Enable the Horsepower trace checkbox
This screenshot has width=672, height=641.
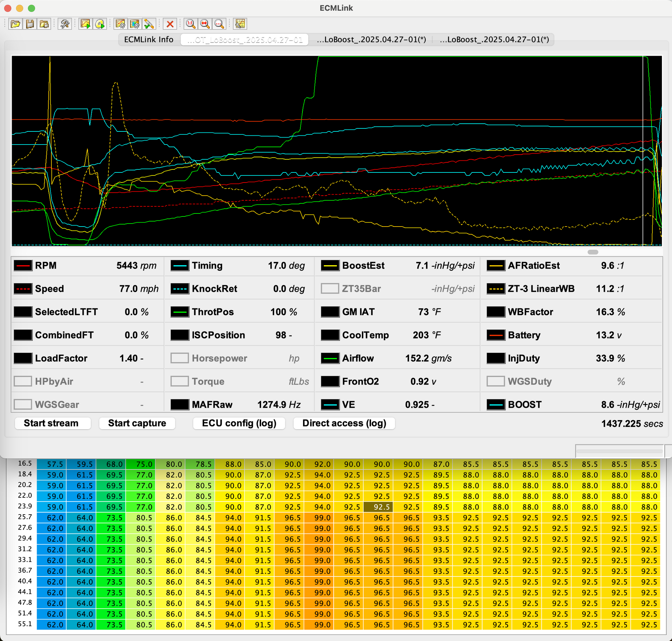[180, 358]
